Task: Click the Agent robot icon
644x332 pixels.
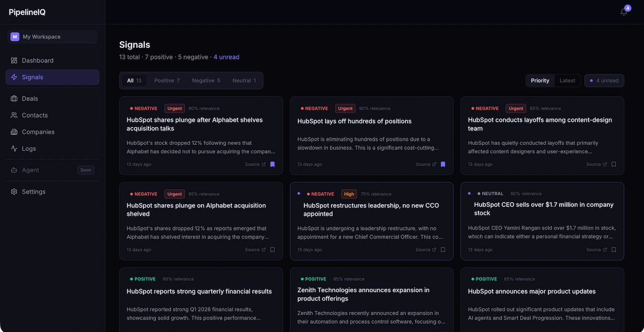Action: click(x=14, y=170)
